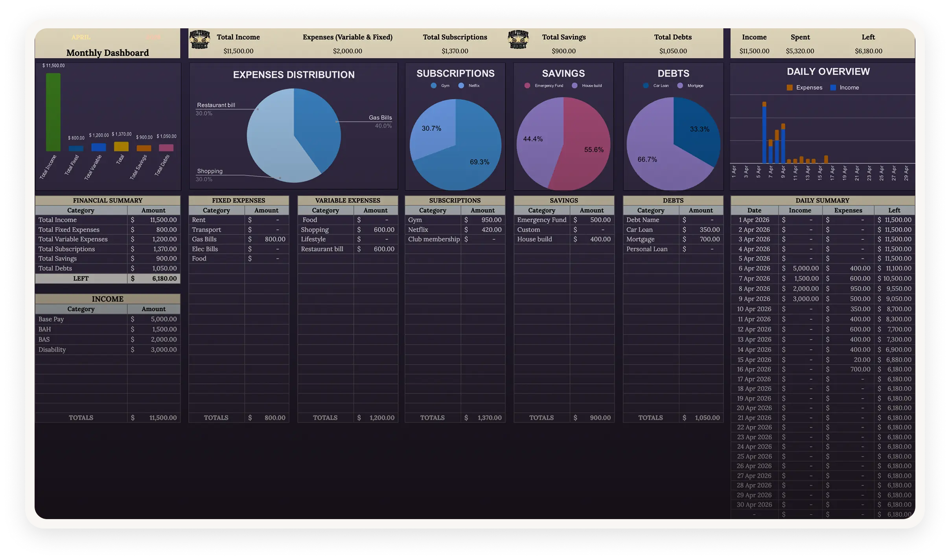Screen dimensions: 950x560
Task: Click the green Total Income bar
Action: pyautogui.click(x=53, y=112)
